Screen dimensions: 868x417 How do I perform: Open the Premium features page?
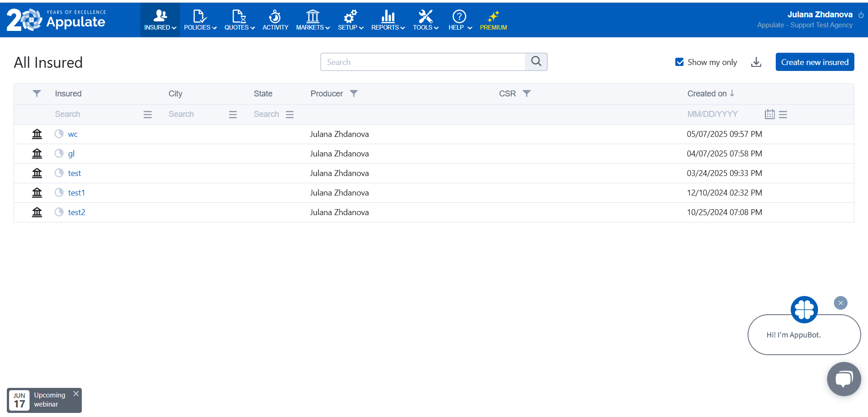[494, 20]
